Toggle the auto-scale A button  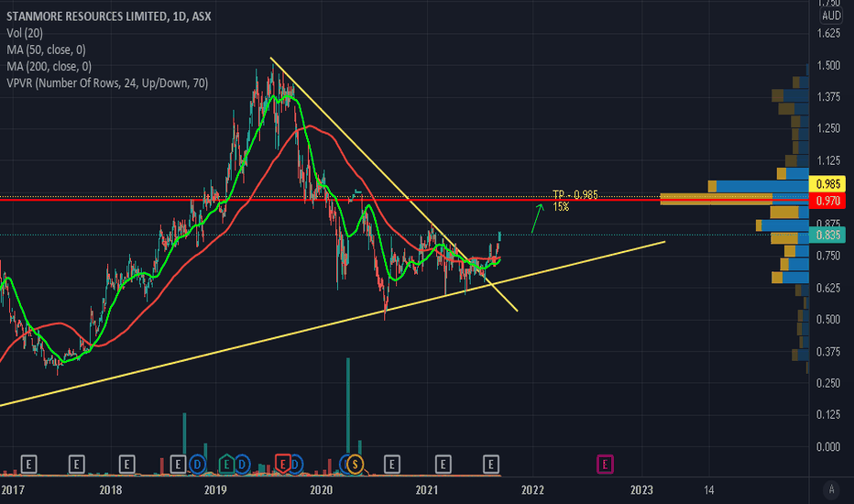tap(831, 489)
